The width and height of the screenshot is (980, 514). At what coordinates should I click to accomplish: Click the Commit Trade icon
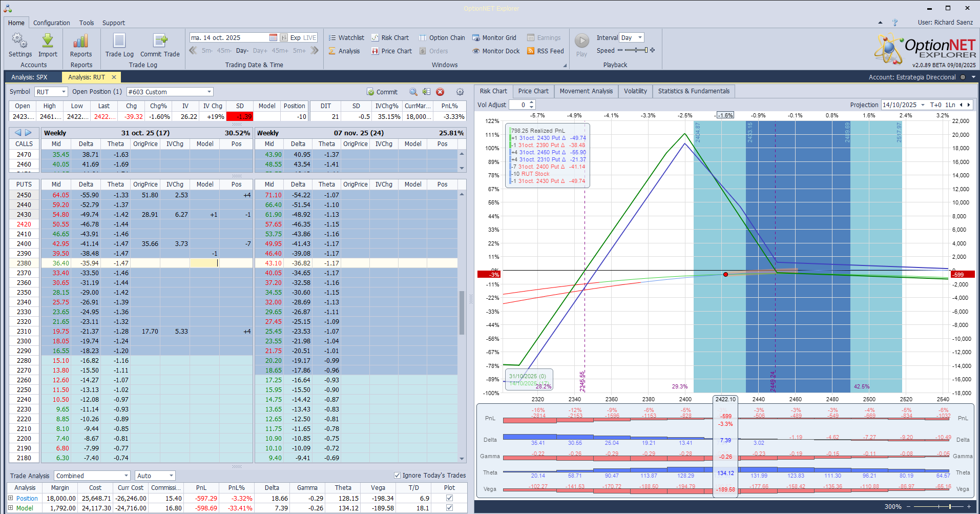[x=160, y=45]
